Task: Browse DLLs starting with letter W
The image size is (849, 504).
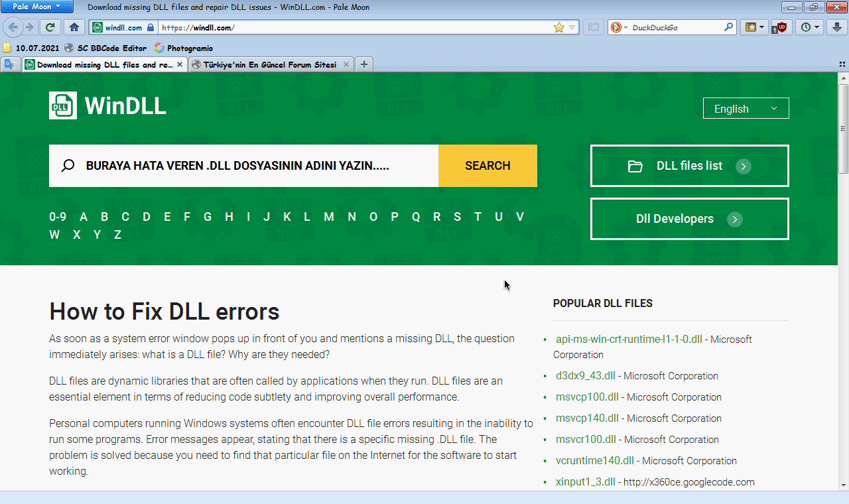Action: (x=54, y=235)
